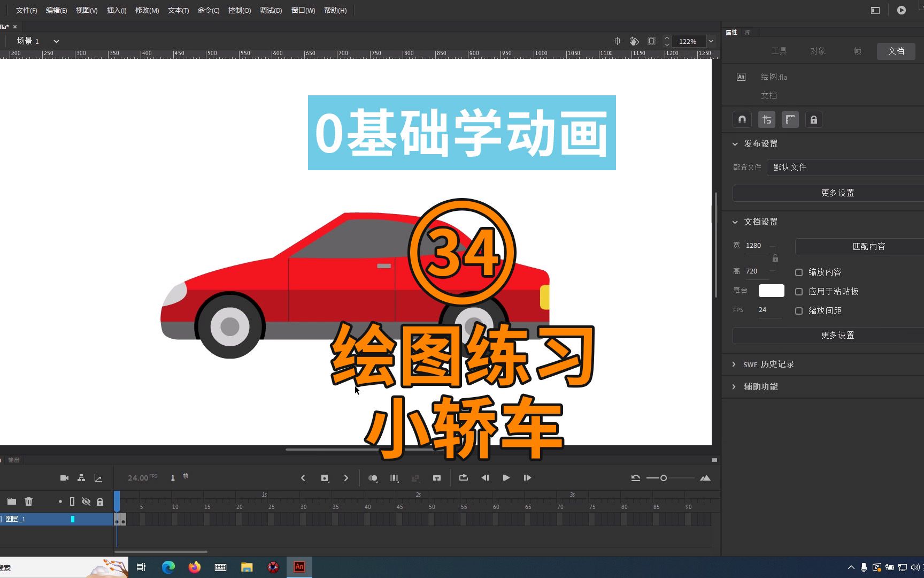The height and width of the screenshot is (578, 924).
Task: Open the 舞台 stage color swatch
Action: 771,290
